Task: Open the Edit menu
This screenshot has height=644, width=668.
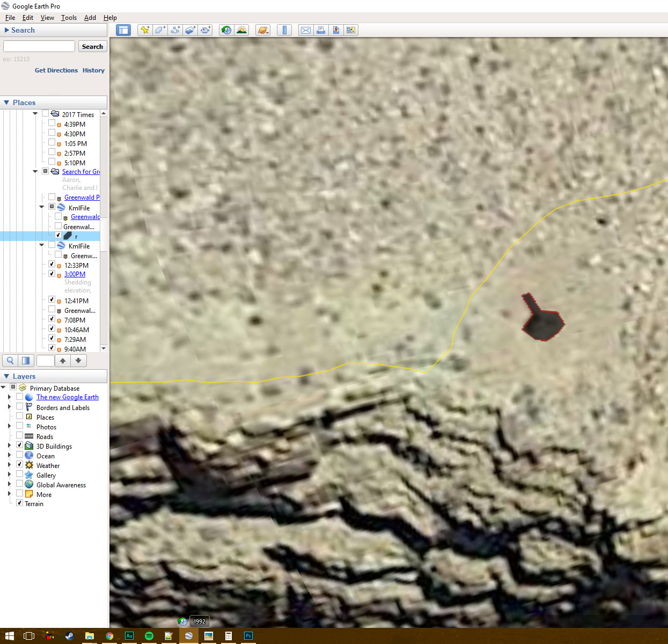Action: tap(28, 18)
